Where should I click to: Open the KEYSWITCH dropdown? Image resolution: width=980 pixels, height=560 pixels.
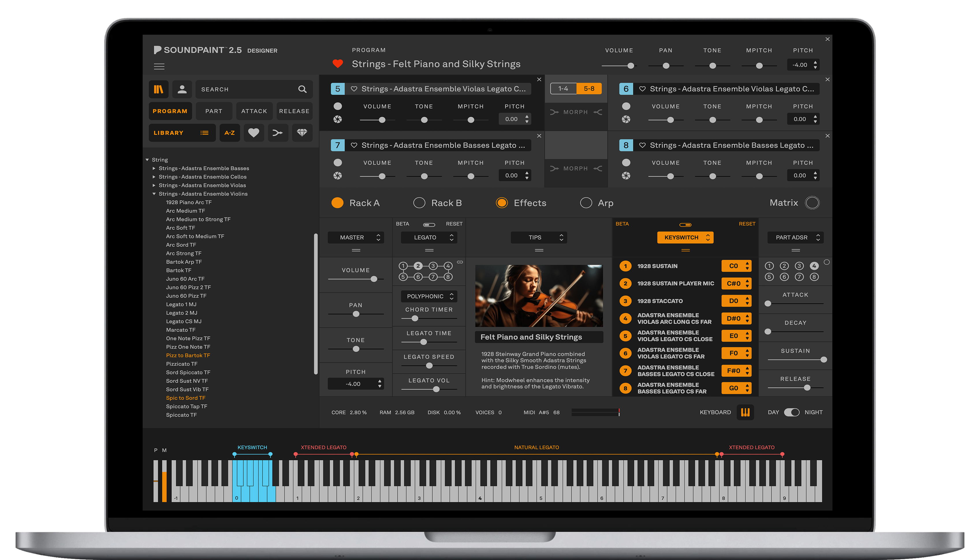(x=685, y=238)
